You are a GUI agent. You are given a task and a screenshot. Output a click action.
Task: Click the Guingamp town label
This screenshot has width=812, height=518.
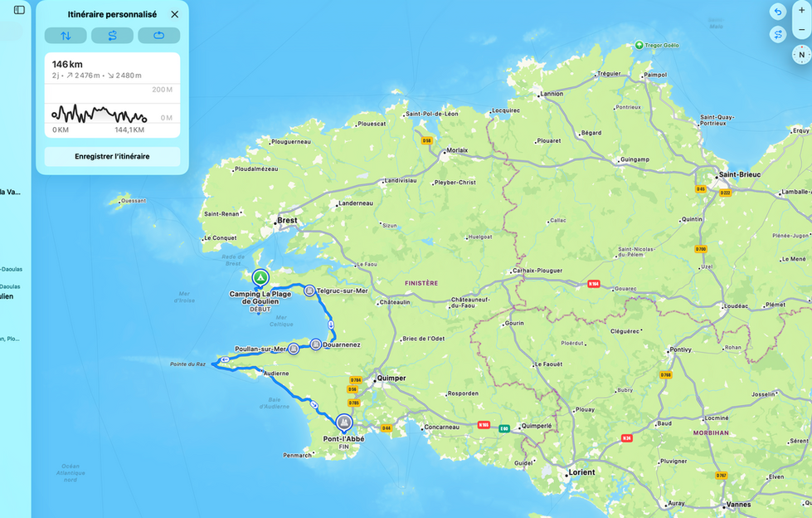coord(635,159)
